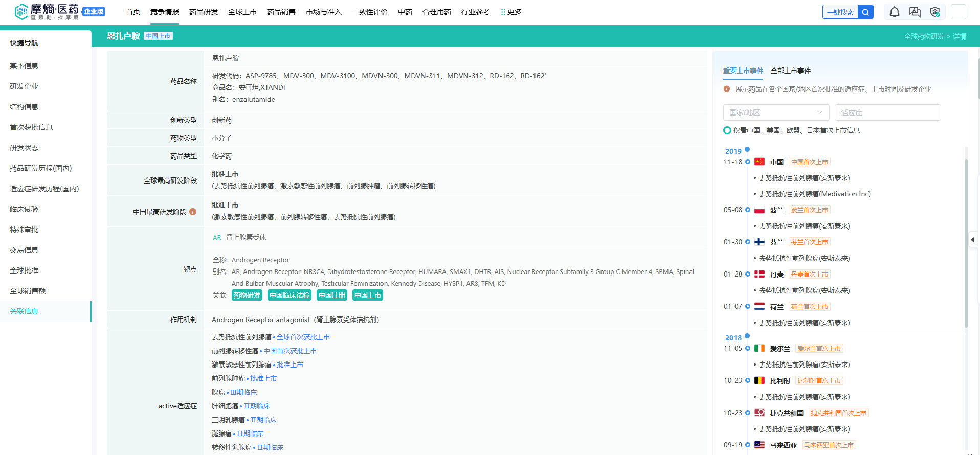The width and height of the screenshot is (980, 455).
Task: Click the Netherlands flag icon
Action: pyautogui.click(x=760, y=306)
